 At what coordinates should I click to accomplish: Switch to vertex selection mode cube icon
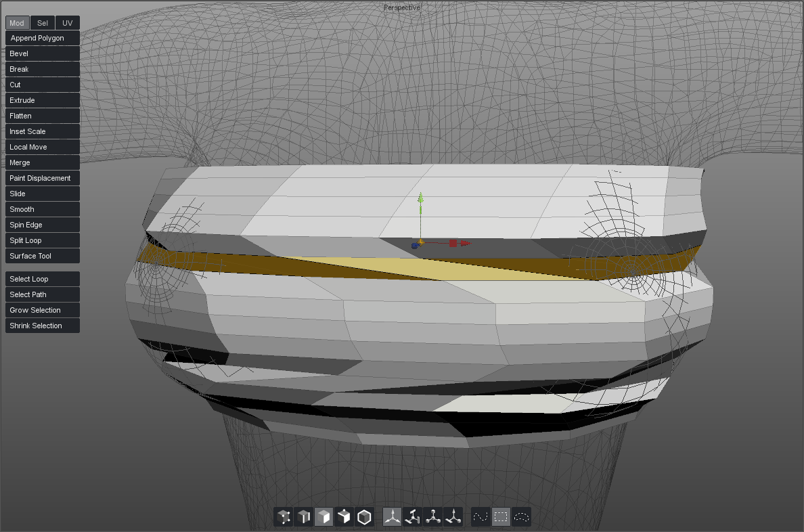(x=284, y=518)
